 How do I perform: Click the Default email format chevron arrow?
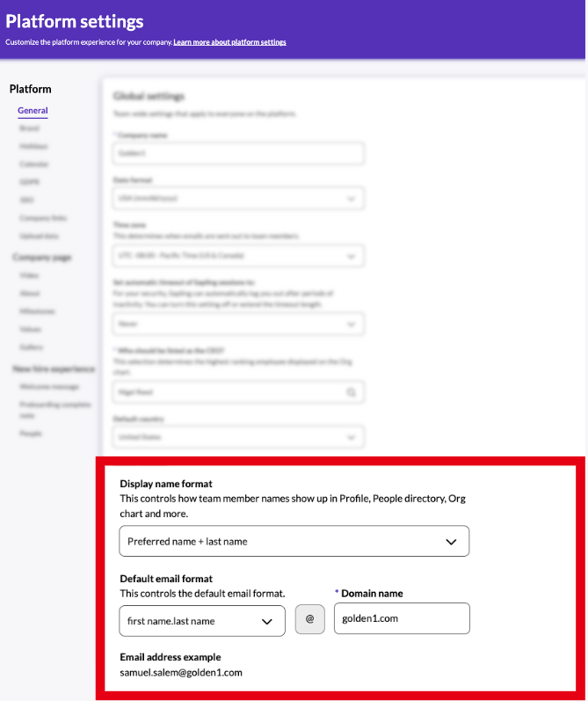click(267, 621)
